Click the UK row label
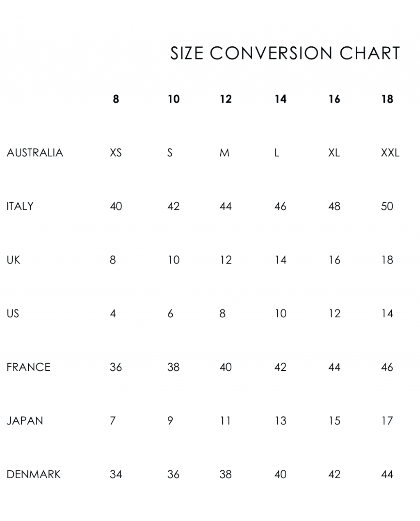The image size is (420, 521). (13, 260)
